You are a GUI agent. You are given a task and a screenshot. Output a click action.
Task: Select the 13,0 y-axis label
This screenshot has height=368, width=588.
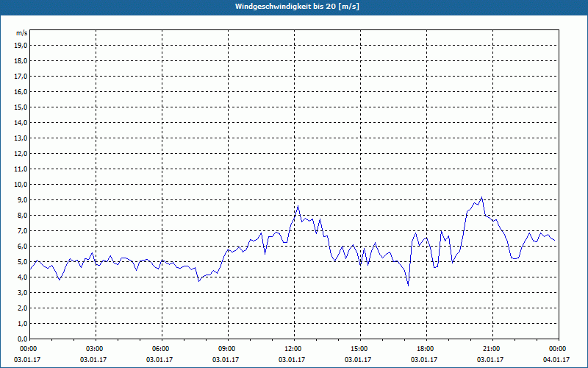21,138
